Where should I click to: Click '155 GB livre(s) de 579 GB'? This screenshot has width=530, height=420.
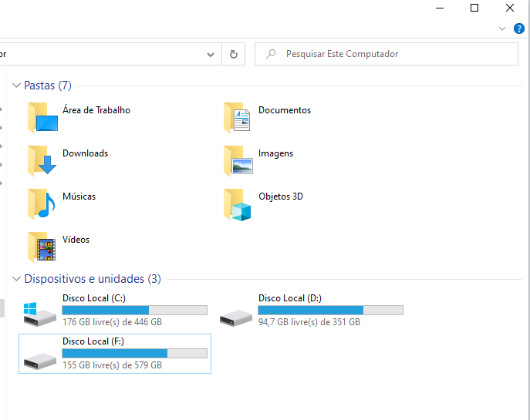point(112,365)
